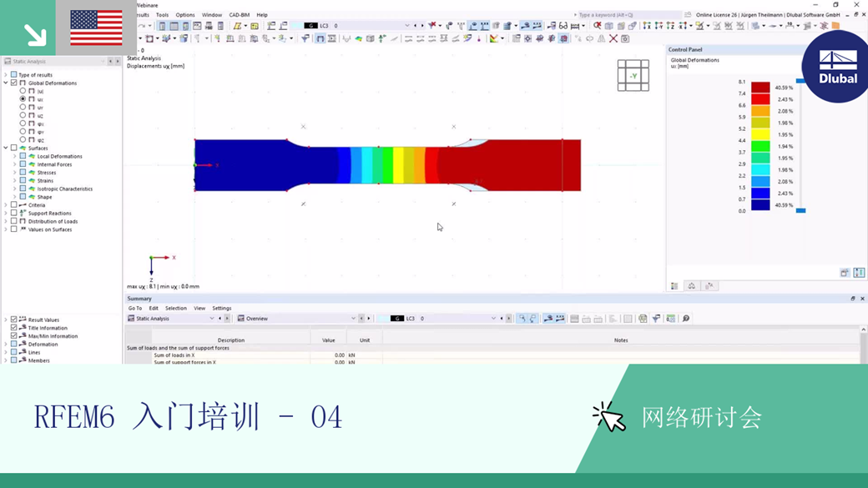Open the Overview dropdown in Summary panel
Image resolution: width=868 pixels, height=488 pixels.
pos(353,319)
